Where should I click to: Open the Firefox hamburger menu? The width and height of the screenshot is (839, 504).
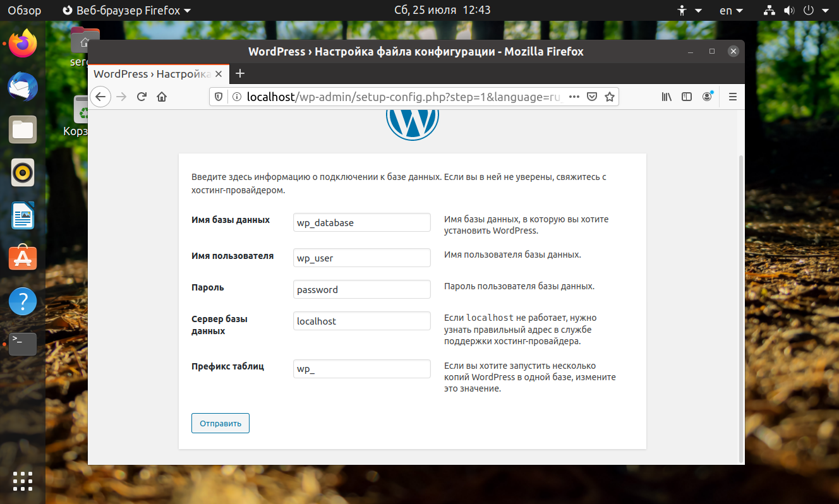pyautogui.click(x=733, y=97)
